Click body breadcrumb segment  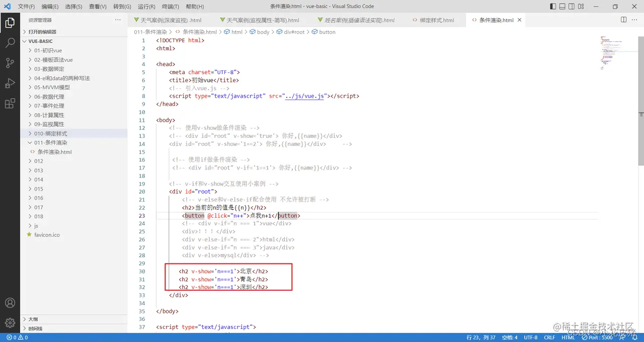pos(263,32)
